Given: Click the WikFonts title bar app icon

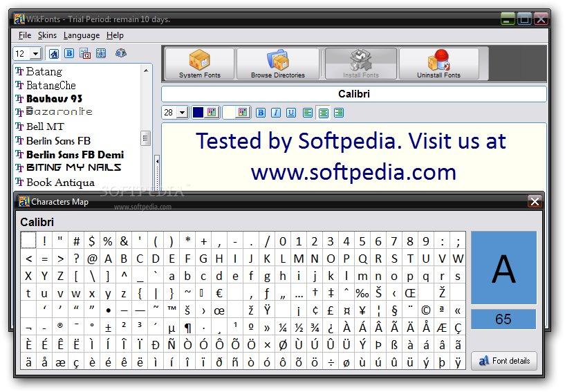Looking at the screenshot, I should 19,19.
